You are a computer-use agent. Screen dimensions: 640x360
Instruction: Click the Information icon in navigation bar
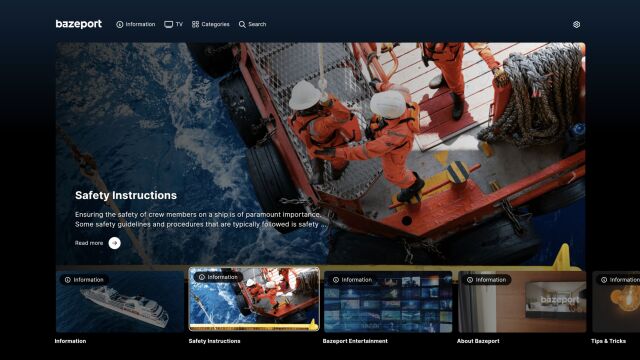tap(120, 24)
